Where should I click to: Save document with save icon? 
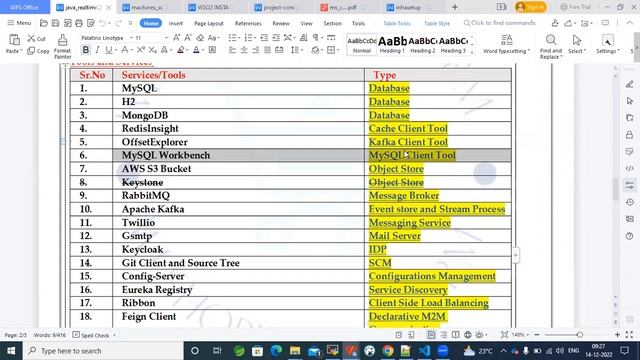pyautogui.click(x=56, y=23)
